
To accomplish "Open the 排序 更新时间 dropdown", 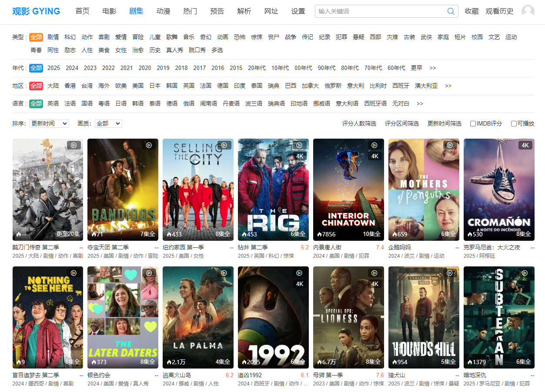I will click(49, 124).
